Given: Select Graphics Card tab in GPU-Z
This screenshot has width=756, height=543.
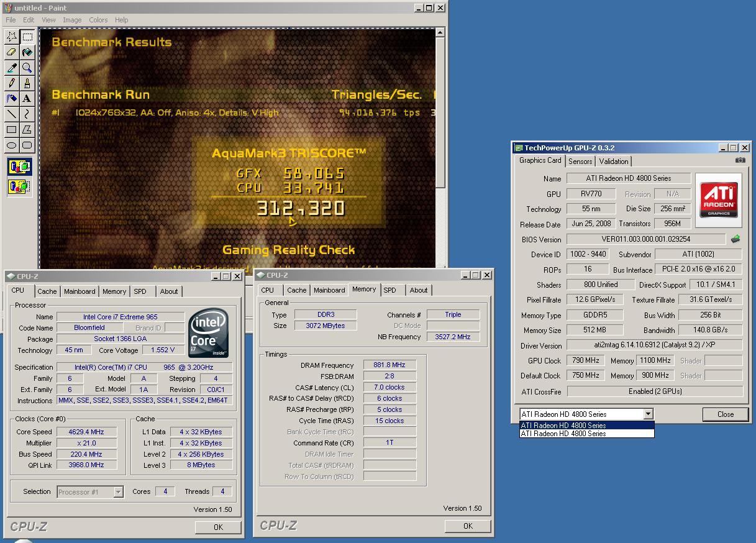Looking at the screenshot, I should [540, 160].
